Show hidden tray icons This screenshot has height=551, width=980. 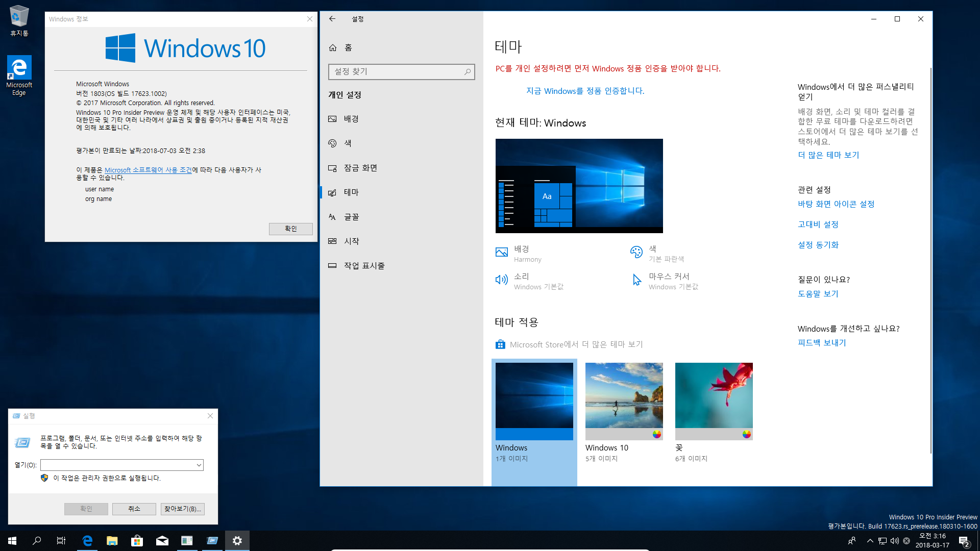point(870,541)
